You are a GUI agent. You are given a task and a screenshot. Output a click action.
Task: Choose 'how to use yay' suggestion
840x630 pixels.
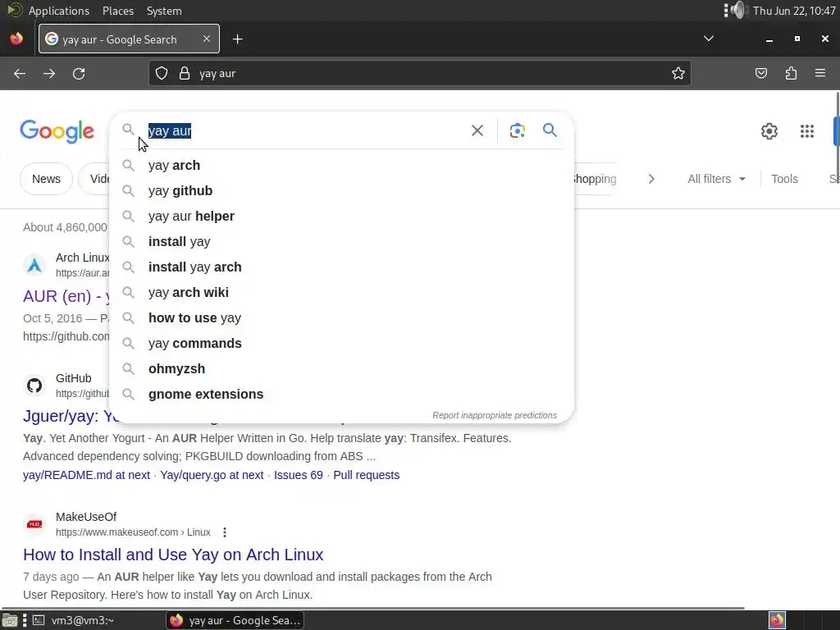click(x=341, y=317)
